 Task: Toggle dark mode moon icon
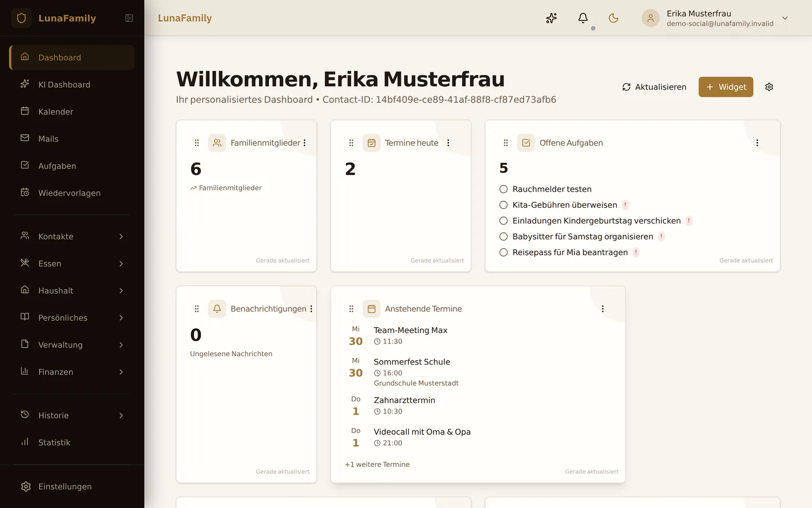click(614, 18)
